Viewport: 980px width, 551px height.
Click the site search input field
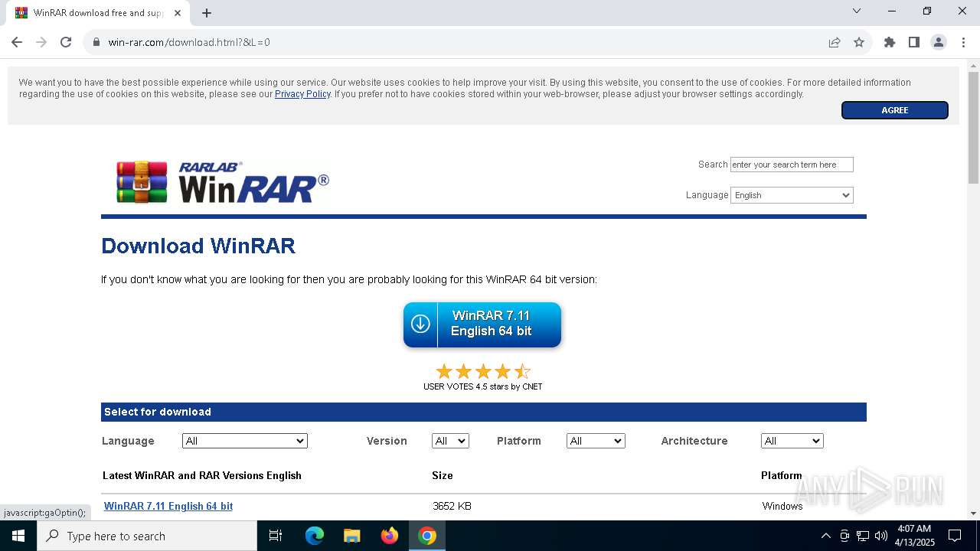(792, 165)
